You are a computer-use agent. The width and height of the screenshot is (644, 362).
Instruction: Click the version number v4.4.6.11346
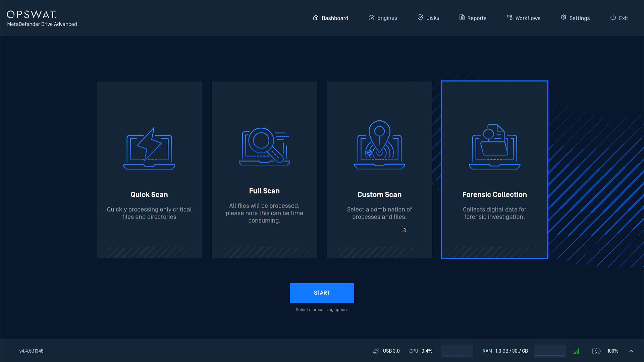point(31,351)
